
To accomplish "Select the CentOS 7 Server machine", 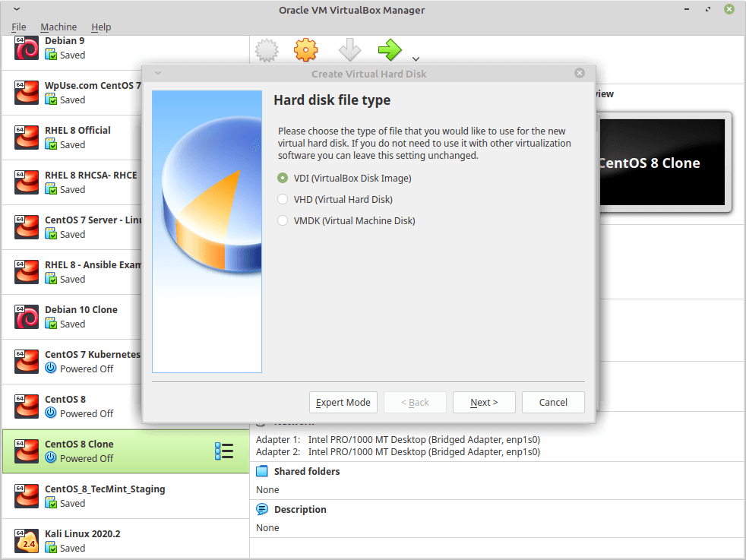I will click(x=72, y=227).
